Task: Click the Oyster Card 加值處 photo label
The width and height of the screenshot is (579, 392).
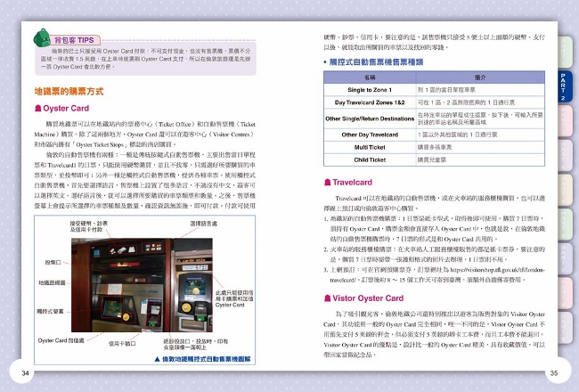Action: 61,340
